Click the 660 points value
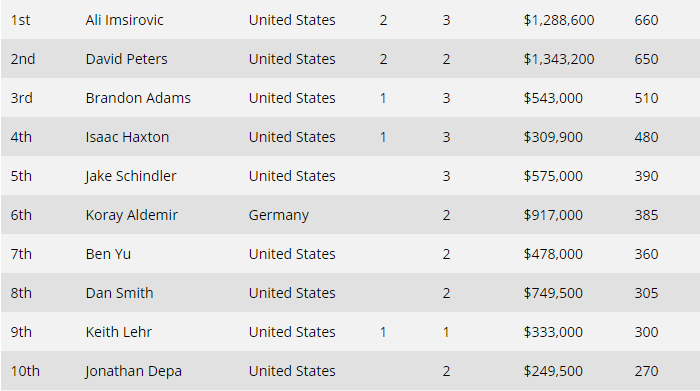700x391 pixels. (646, 20)
